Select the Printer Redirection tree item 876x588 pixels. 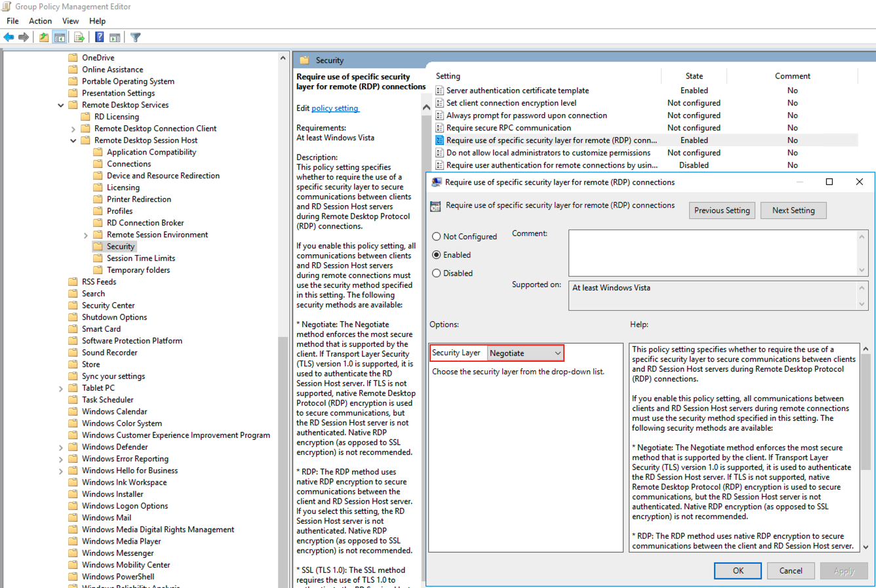click(139, 199)
